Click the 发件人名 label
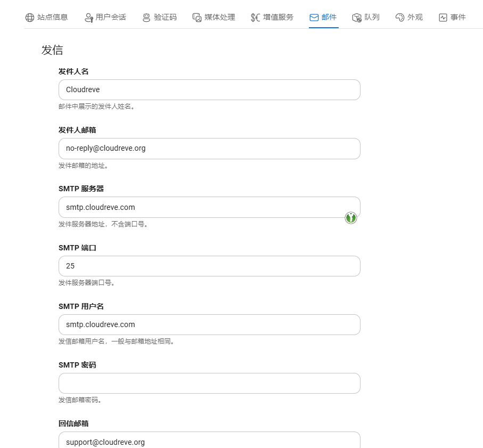Viewport: 483px width, 448px height. (x=73, y=71)
